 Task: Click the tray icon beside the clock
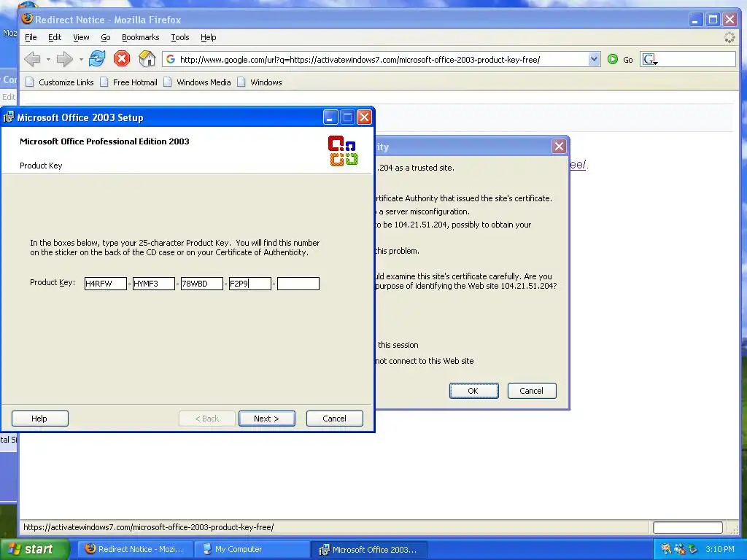click(692, 549)
